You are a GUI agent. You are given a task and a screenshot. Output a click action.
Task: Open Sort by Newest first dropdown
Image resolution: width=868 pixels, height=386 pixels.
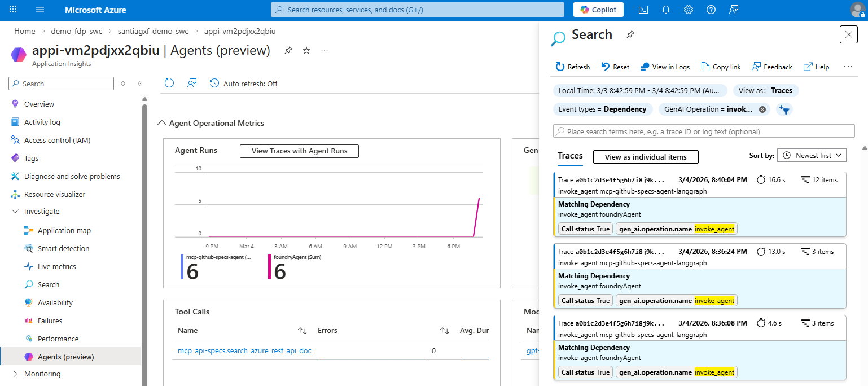(x=812, y=155)
